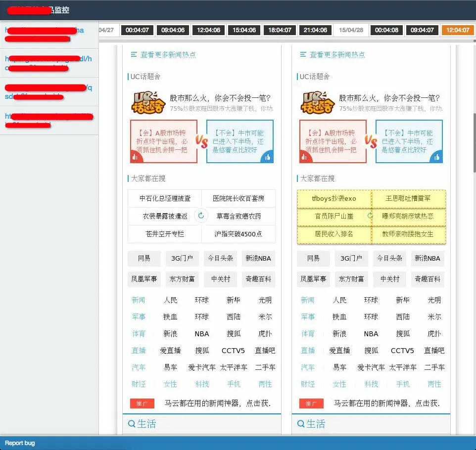Open 新闻 category in left page
The height and width of the screenshot is (450, 476).
click(x=139, y=300)
